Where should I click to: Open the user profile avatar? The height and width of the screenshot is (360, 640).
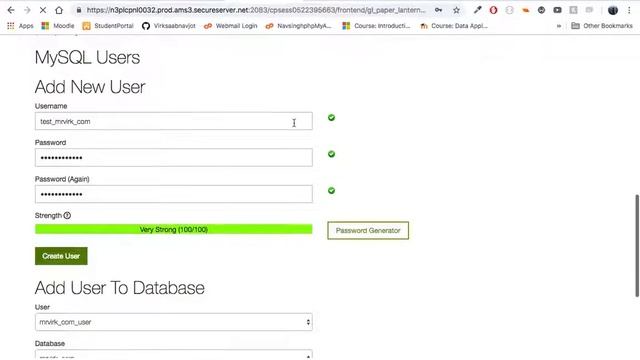tap(613, 10)
